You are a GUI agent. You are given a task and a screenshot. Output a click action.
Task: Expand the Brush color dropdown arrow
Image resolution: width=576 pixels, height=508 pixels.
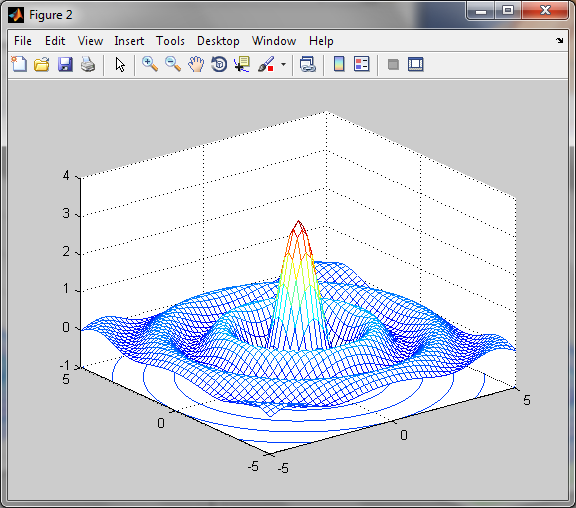tap(283, 65)
